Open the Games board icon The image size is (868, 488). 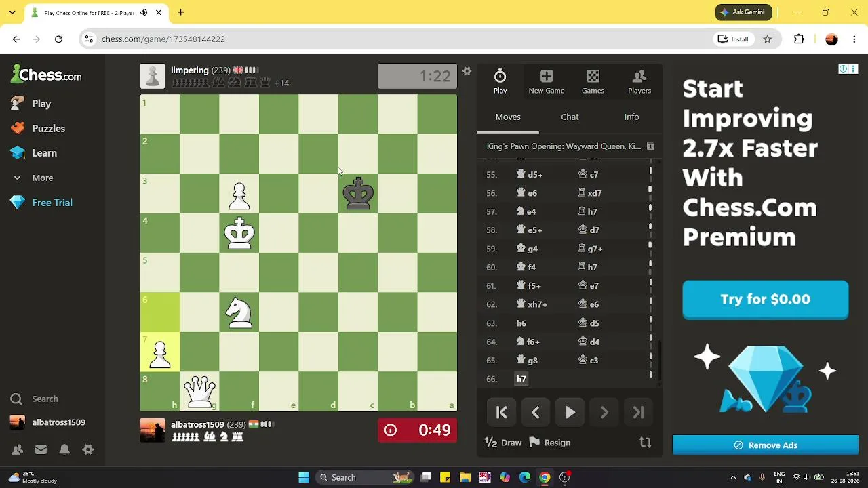pyautogui.click(x=593, y=81)
